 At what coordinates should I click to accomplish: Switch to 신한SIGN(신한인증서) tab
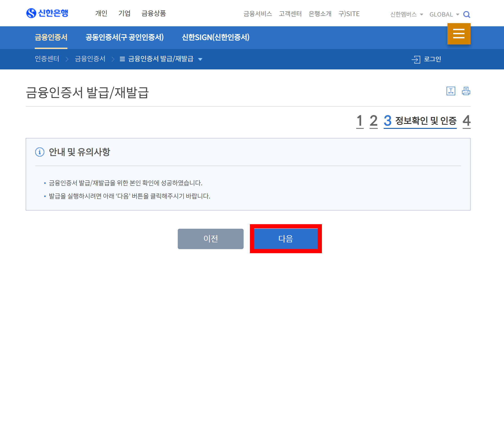215,37
